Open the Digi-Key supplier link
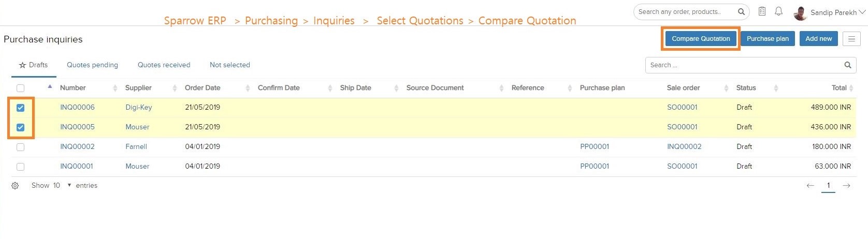The height and width of the screenshot is (239, 868). point(139,108)
